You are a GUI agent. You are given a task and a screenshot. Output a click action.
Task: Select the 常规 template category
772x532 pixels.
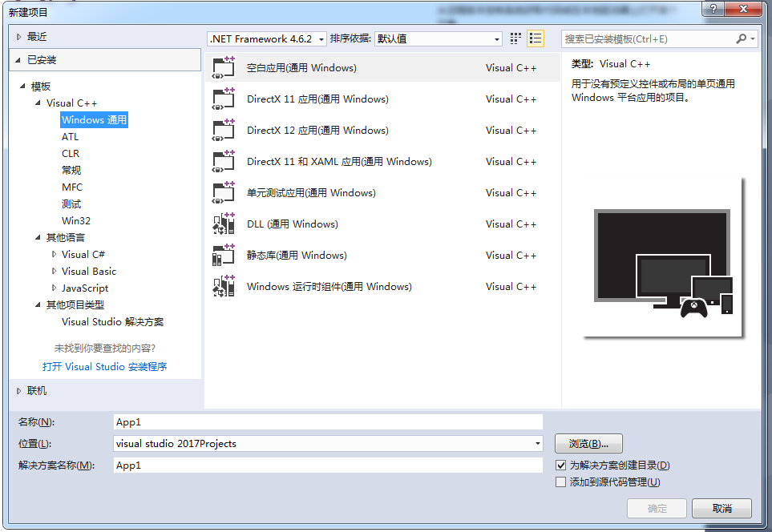pyautogui.click(x=71, y=171)
